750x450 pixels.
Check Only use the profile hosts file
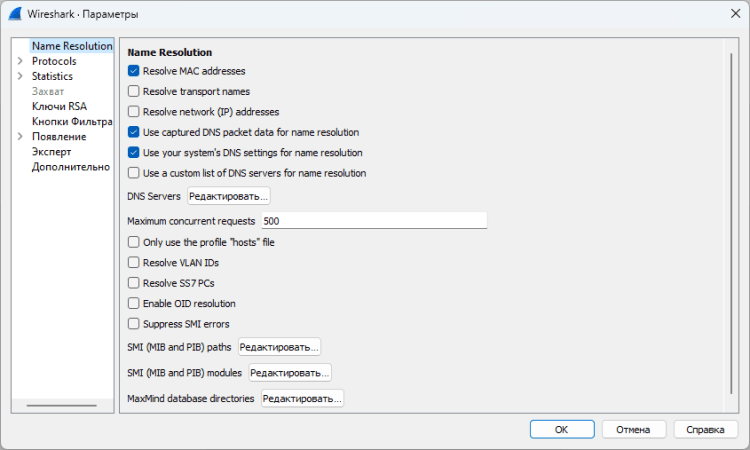click(134, 242)
